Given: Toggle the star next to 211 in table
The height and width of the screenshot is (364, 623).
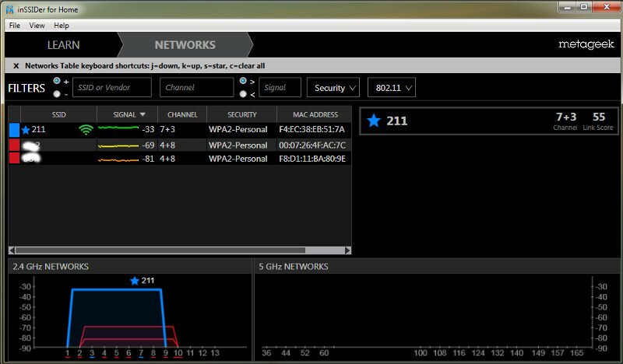Looking at the screenshot, I should [26, 130].
